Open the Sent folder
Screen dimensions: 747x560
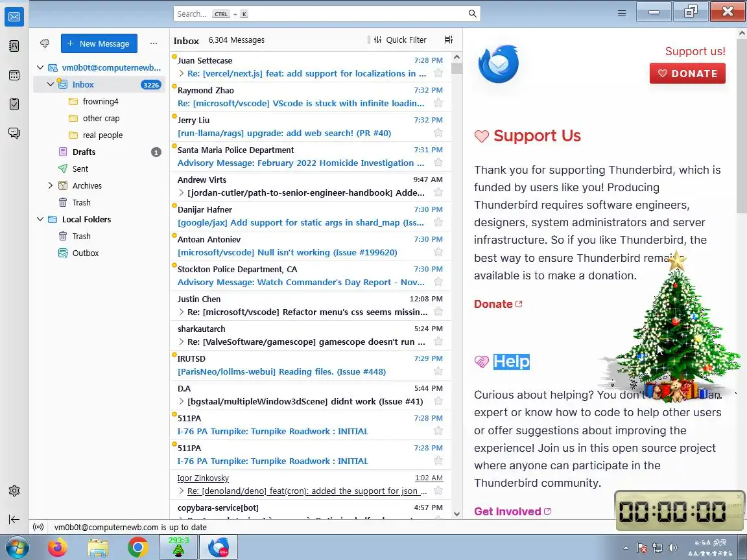(x=99, y=169)
